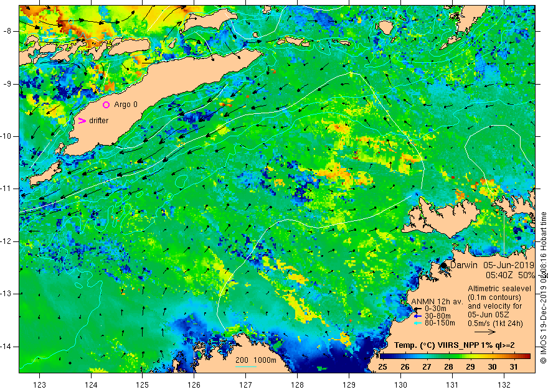
Task: Click the 'Temp. (°C) VIIRS_NPP 1% ql>=2' title
Action: (455, 345)
